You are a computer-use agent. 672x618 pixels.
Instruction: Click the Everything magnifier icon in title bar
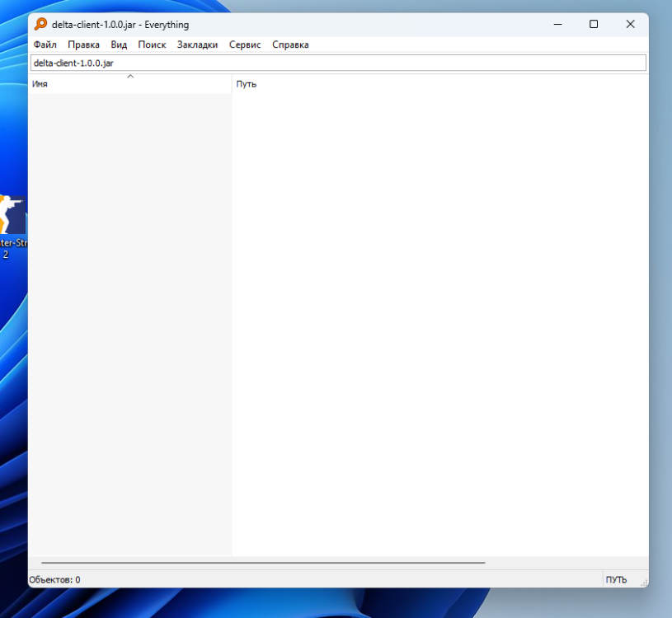[40, 24]
